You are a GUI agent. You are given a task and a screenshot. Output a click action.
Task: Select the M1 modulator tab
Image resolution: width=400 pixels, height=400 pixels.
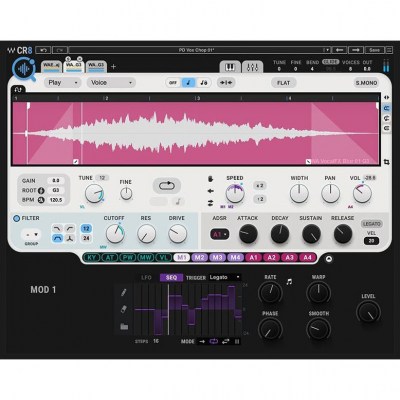pyautogui.click(x=182, y=257)
